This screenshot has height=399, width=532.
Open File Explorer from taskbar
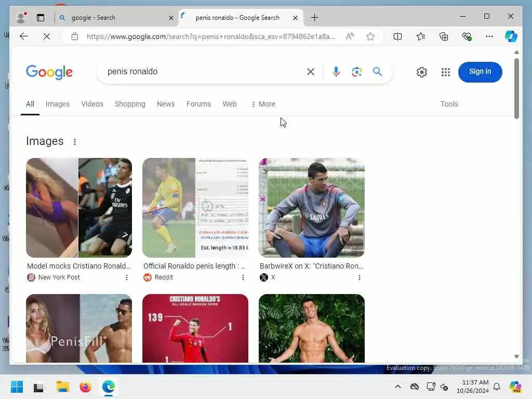(63, 387)
